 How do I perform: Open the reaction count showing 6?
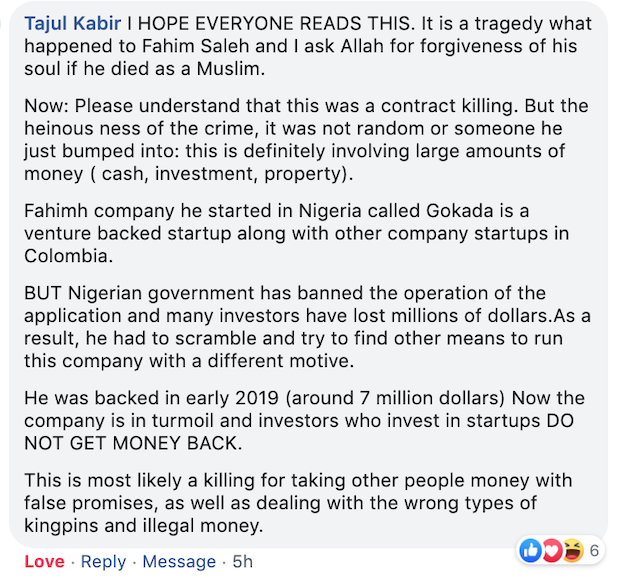pyautogui.click(x=594, y=551)
